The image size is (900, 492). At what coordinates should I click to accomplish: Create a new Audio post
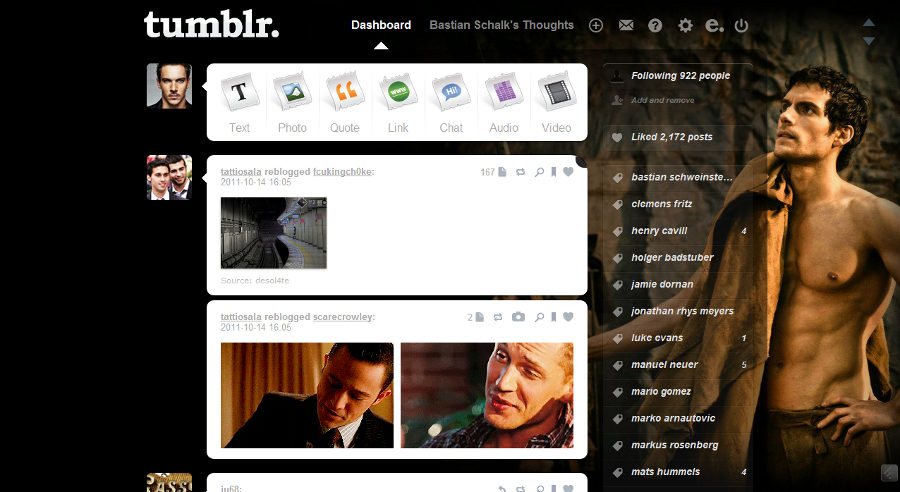click(x=503, y=103)
